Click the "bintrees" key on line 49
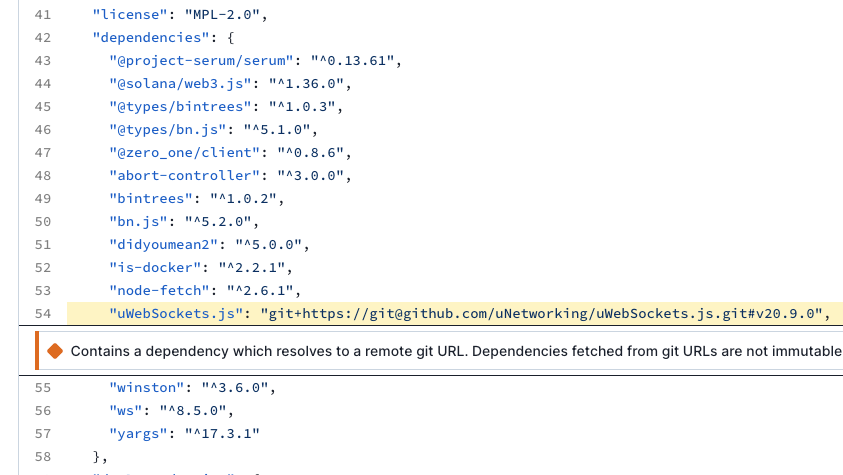The height and width of the screenshot is (475, 843). click(151, 199)
